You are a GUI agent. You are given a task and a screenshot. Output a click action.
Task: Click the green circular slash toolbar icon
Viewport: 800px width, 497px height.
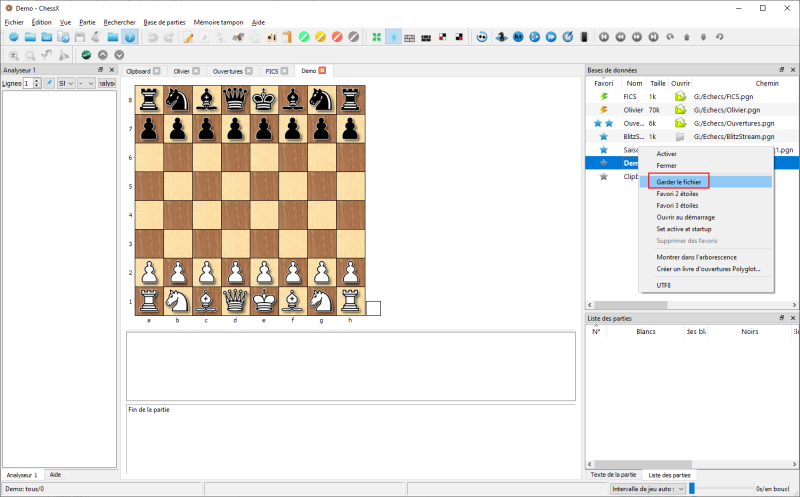(302, 37)
